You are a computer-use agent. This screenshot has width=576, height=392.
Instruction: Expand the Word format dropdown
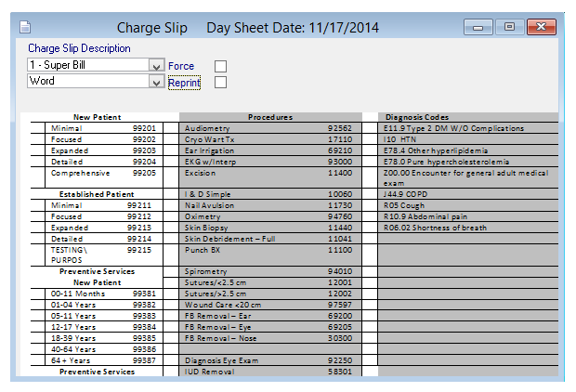tap(156, 82)
